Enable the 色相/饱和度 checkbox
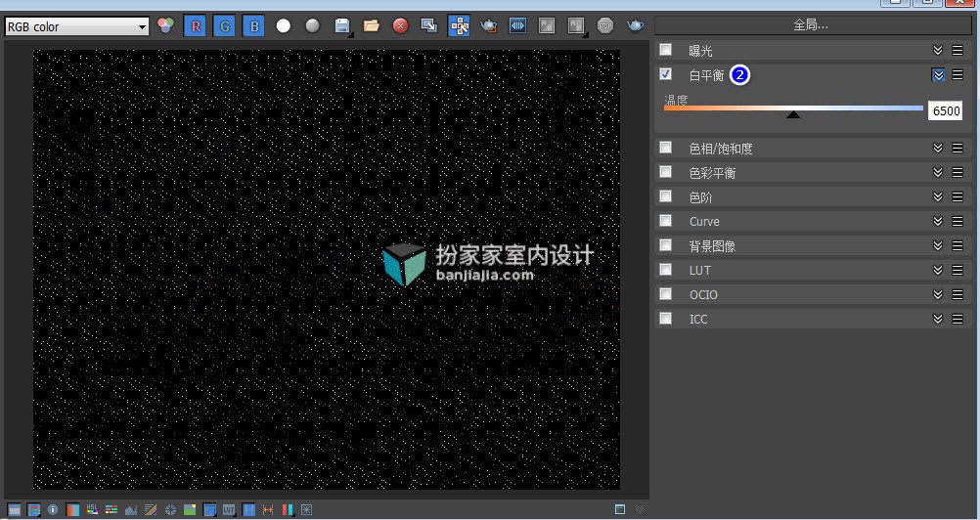Viewport: 980px width, 520px height. pyautogui.click(x=666, y=148)
